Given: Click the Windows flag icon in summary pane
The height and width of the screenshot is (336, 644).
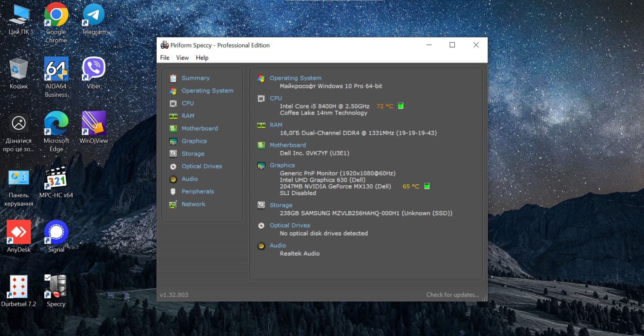Looking at the screenshot, I should [x=261, y=78].
